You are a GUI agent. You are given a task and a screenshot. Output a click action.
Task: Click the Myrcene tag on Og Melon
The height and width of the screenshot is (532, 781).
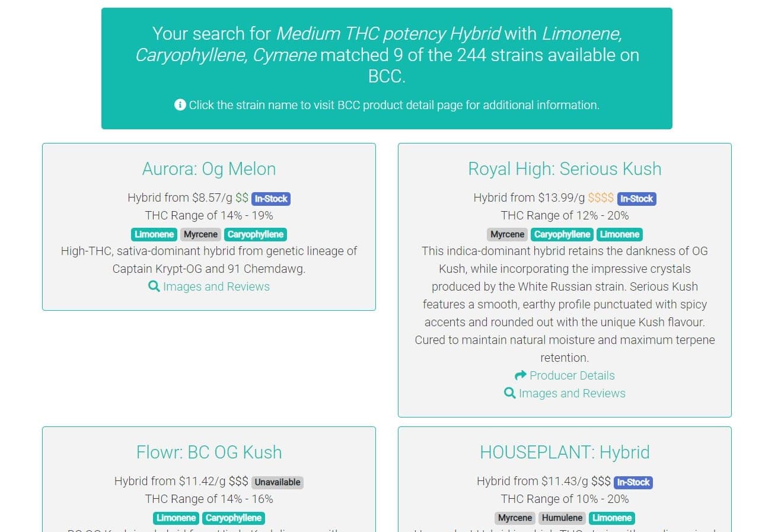[200, 234]
